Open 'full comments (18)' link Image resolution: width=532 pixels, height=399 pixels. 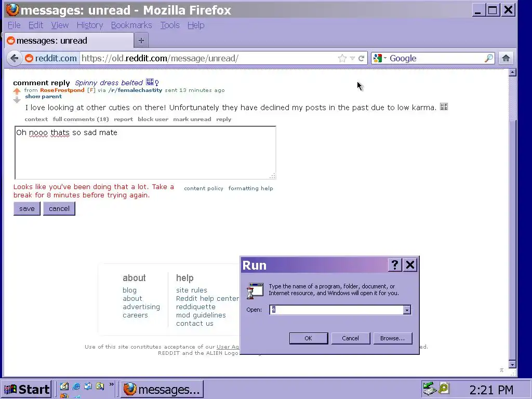click(x=81, y=119)
